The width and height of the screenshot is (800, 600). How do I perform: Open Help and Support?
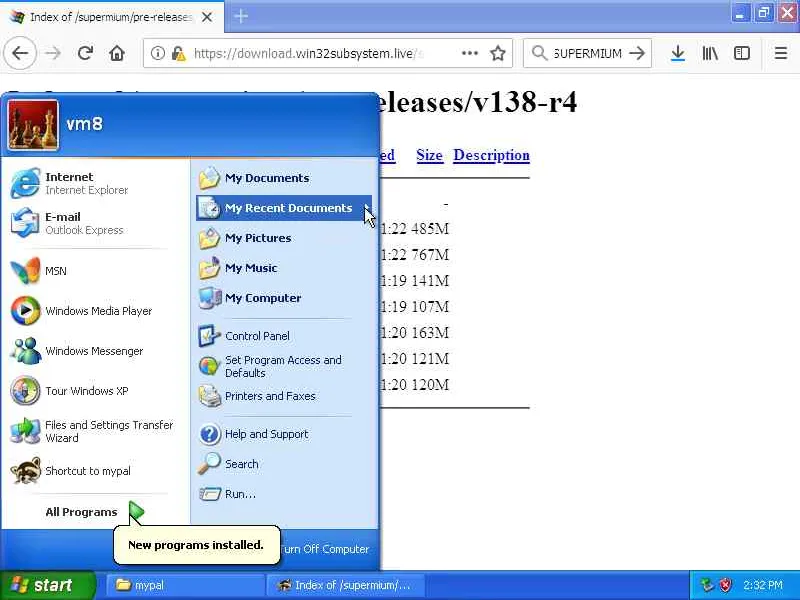coord(284,434)
